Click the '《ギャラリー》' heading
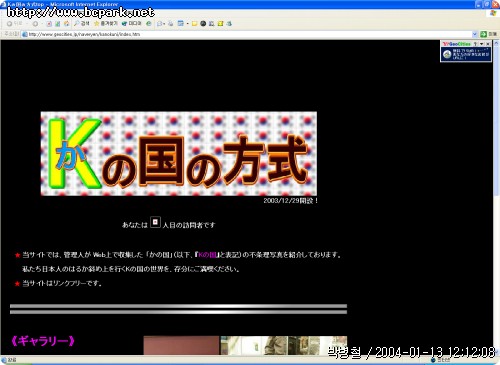 (x=43, y=341)
